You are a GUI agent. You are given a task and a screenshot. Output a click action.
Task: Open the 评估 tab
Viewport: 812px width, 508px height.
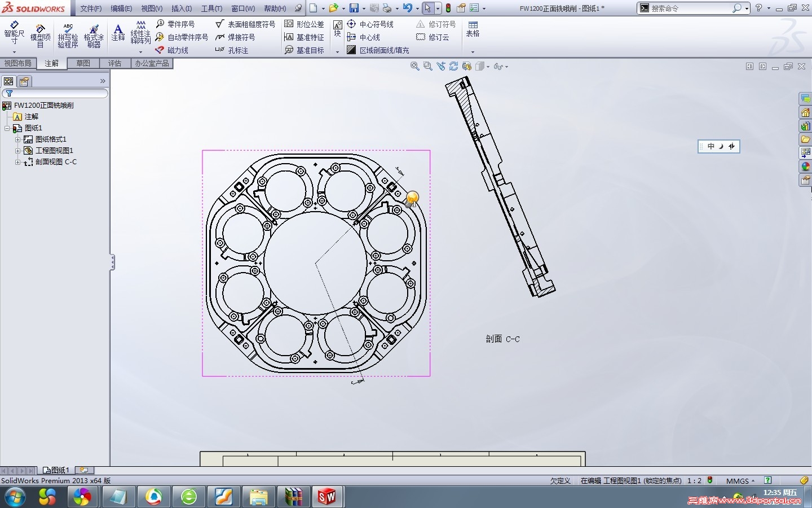(115, 63)
